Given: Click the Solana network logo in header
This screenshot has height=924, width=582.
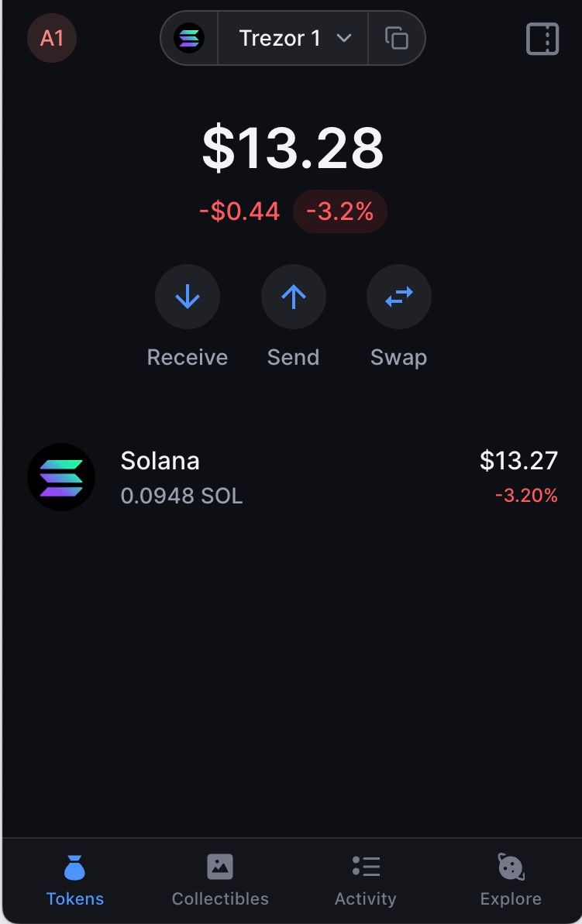Looking at the screenshot, I should pos(188,38).
